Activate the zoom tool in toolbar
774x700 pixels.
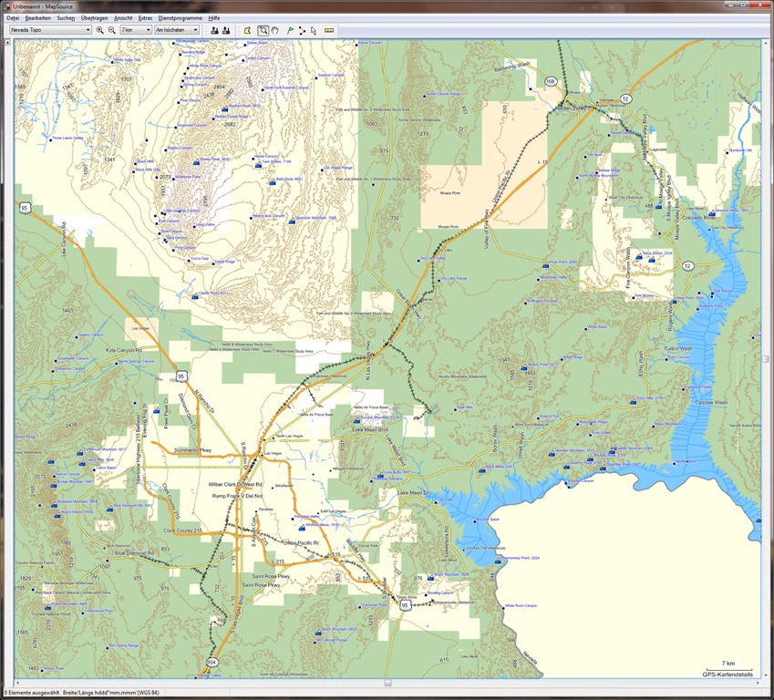[x=263, y=30]
